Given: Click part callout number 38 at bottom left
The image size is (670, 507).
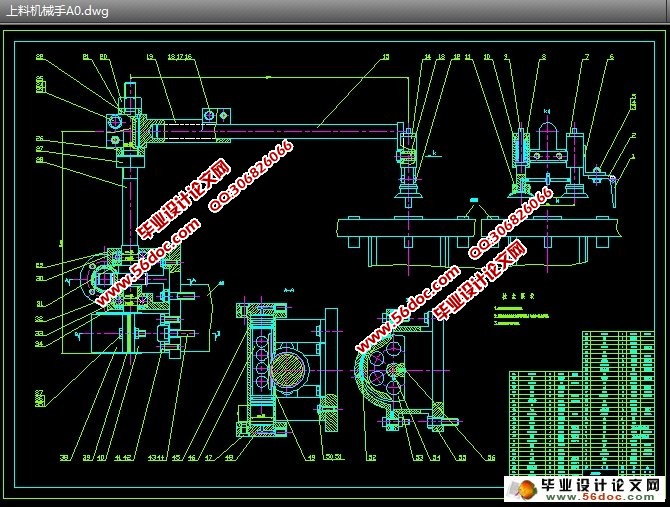Looking at the screenshot, I should coord(62,458).
